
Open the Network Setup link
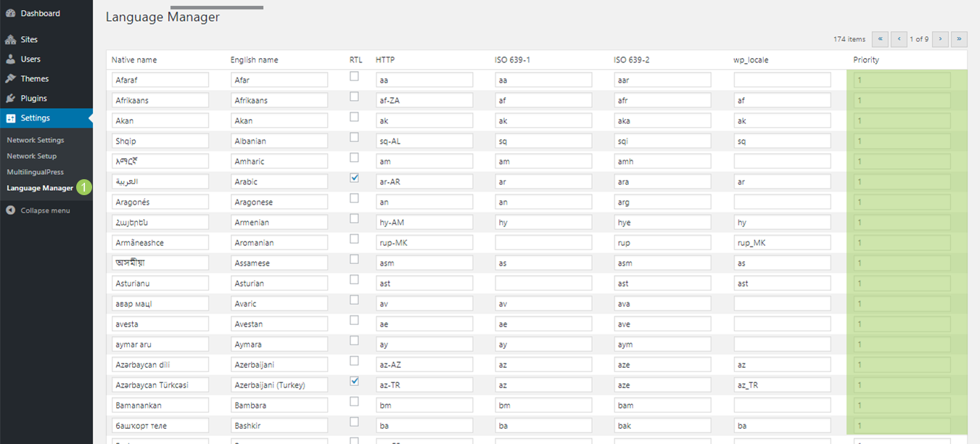coord(32,156)
